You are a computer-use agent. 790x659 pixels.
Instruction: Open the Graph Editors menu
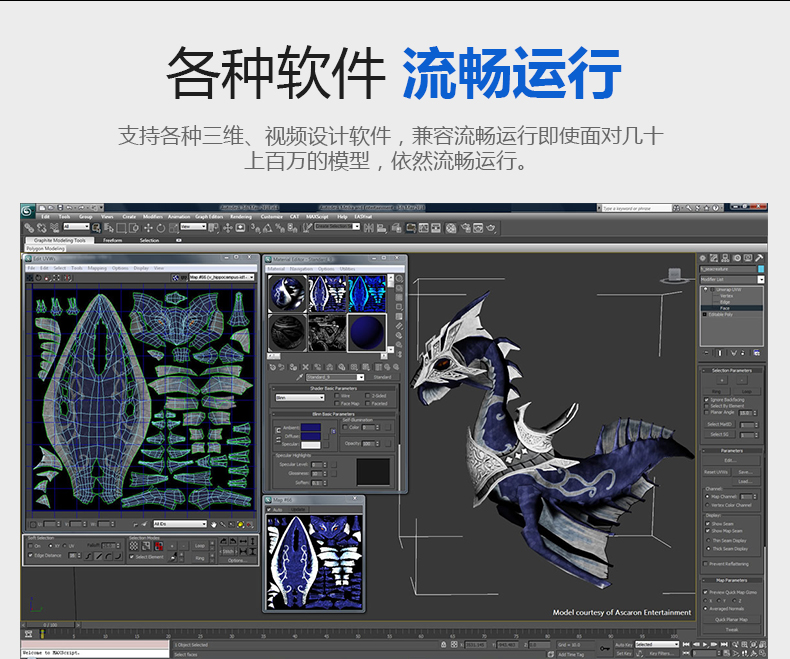coord(209,217)
